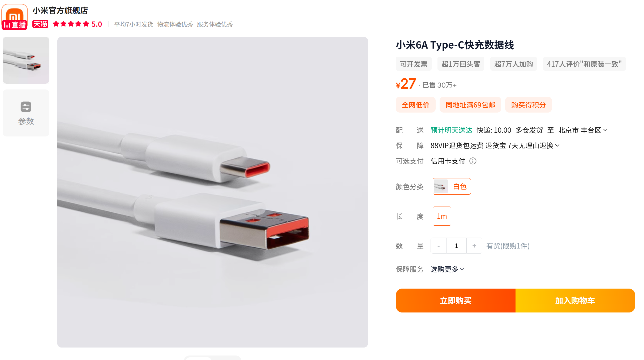This screenshot has width=644, height=360.
Task: Click the 全网低价 promotion tag
Action: pos(416,105)
